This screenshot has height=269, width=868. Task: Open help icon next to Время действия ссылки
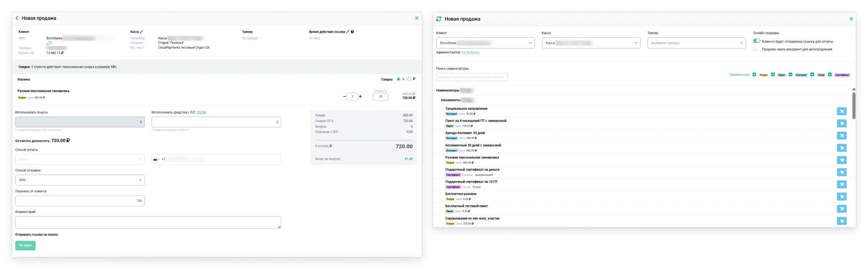(x=352, y=32)
